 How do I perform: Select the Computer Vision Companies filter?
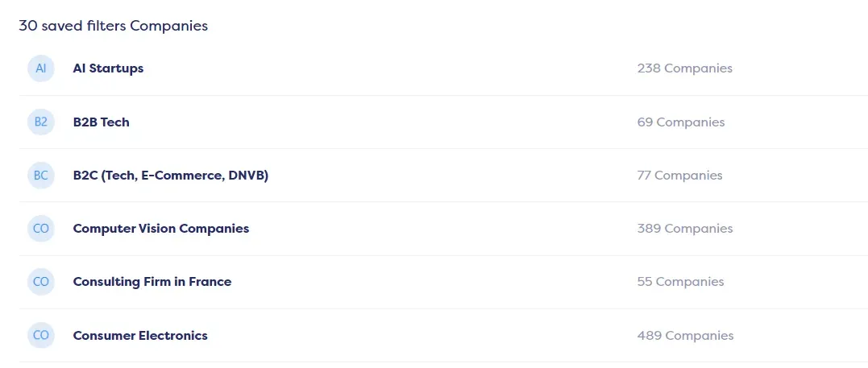[x=160, y=229]
